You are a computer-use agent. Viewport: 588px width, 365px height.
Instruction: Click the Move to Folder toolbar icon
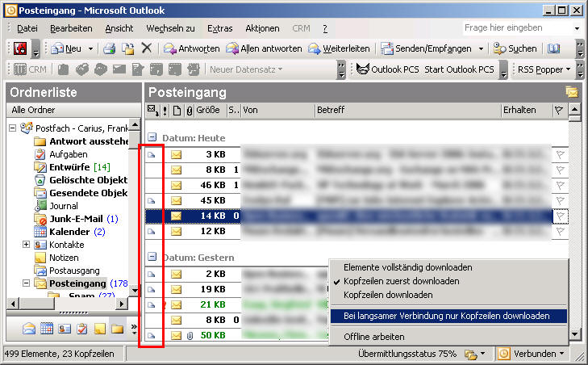coord(128,48)
